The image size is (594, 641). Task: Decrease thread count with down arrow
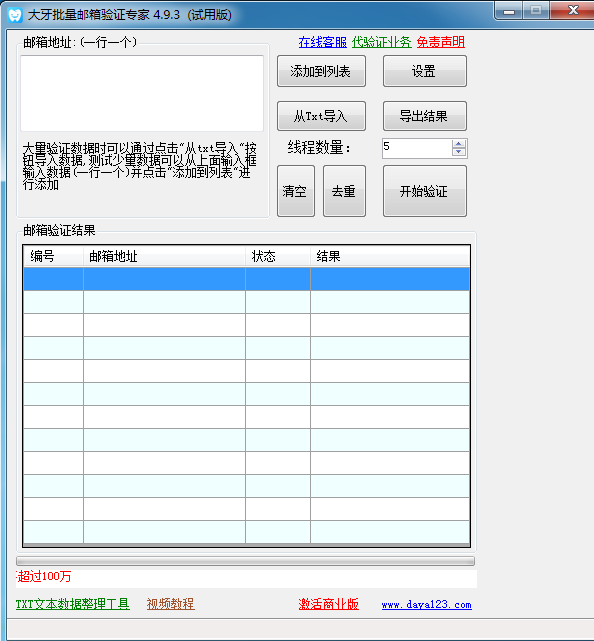[x=459, y=152]
